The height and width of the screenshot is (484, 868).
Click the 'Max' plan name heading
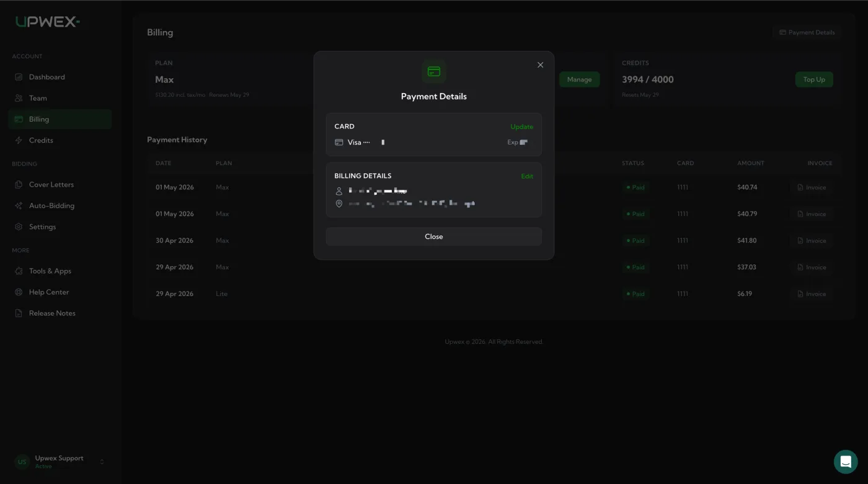click(164, 79)
